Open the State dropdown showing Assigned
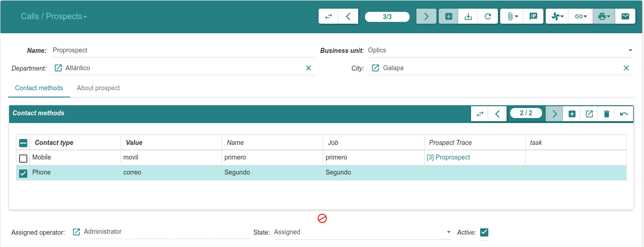The image size is (644, 247). tap(448, 232)
